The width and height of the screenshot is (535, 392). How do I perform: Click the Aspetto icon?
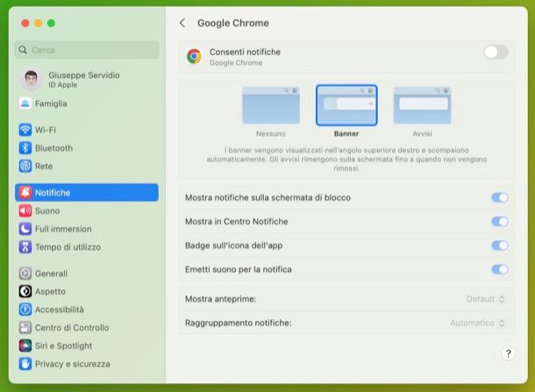point(25,291)
